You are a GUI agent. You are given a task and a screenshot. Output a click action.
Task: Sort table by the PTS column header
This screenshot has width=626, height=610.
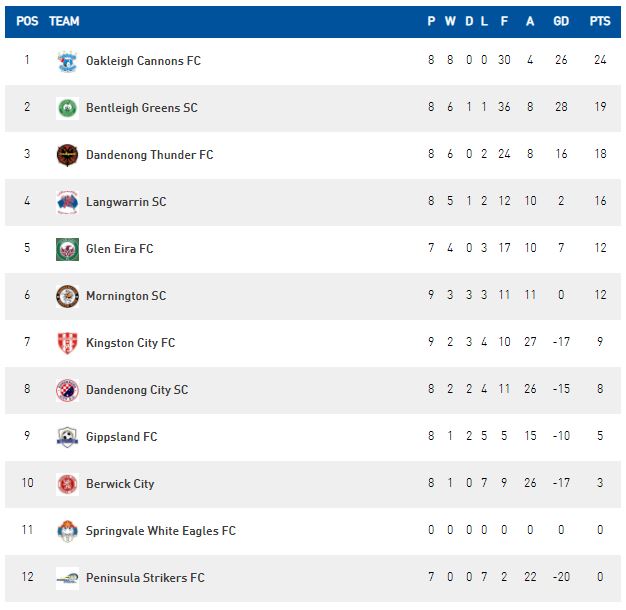tap(600, 21)
